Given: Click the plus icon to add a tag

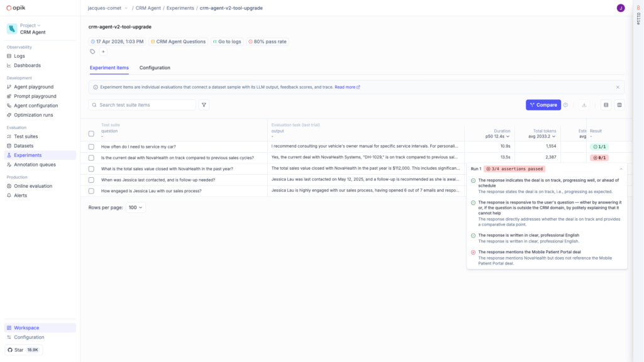Looking at the screenshot, I should click(x=103, y=51).
